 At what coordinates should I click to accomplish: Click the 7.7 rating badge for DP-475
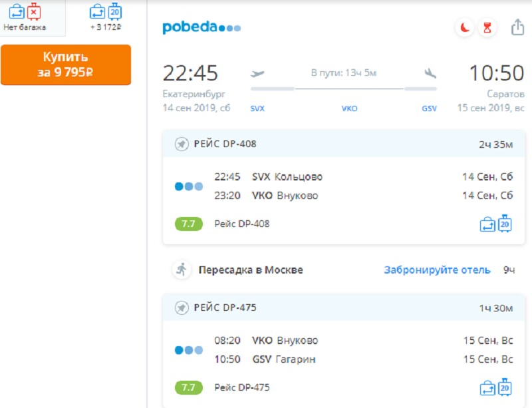pyautogui.click(x=188, y=387)
